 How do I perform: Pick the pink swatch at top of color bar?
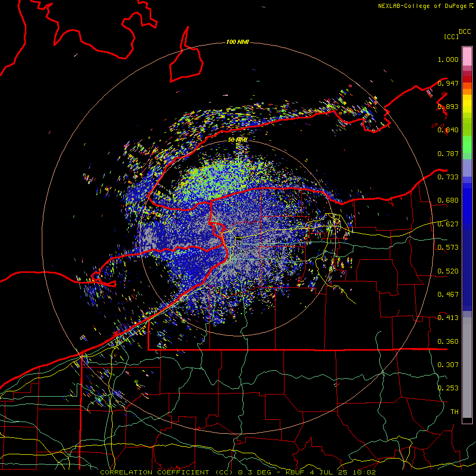click(467, 56)
